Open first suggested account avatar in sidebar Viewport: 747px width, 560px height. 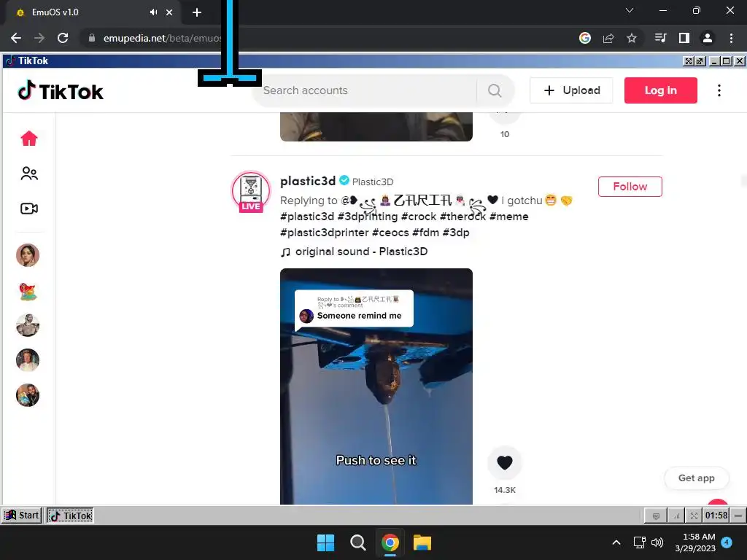[x=28, y=255]
